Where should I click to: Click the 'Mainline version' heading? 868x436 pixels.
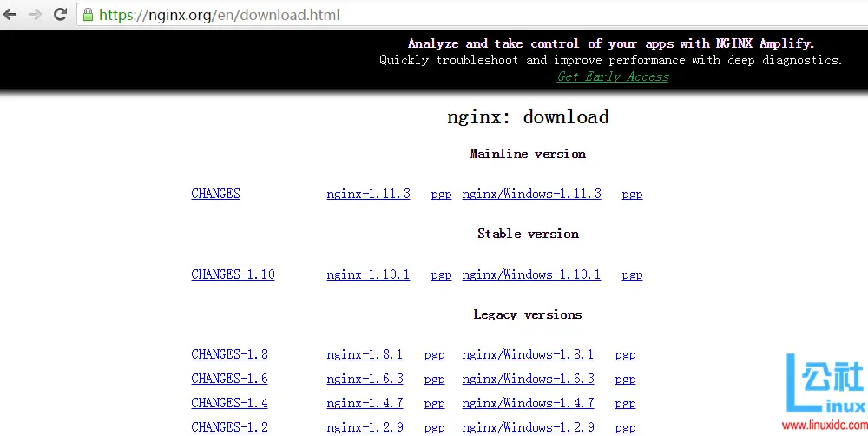point(528,154)
